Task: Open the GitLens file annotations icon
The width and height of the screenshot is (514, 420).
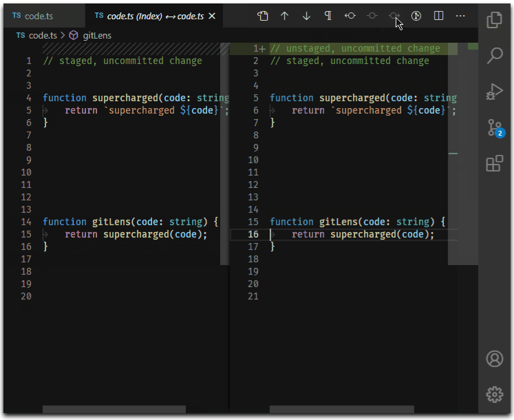Action: [416, 16]
